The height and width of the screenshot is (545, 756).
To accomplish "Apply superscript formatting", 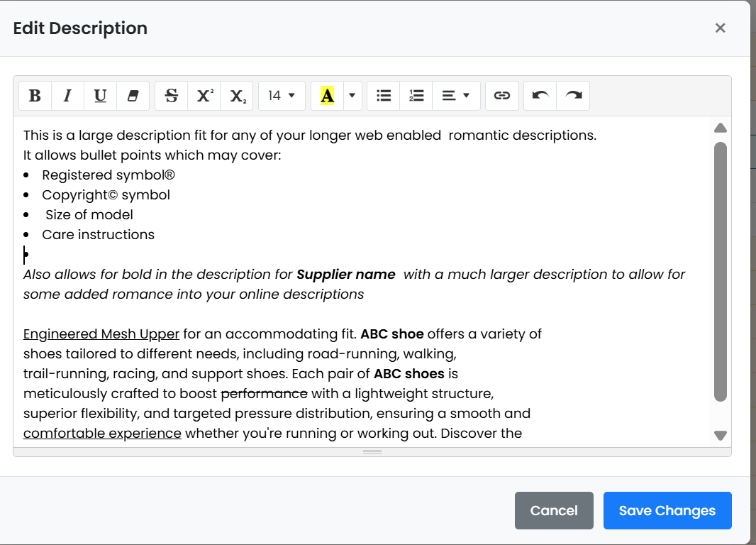I will [204, 96].
